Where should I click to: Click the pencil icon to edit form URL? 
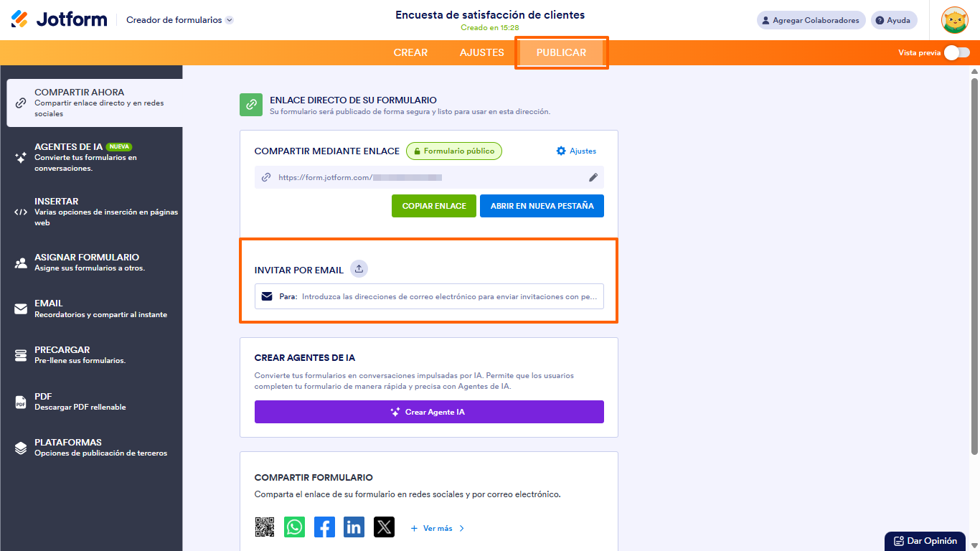click(593, 177)
